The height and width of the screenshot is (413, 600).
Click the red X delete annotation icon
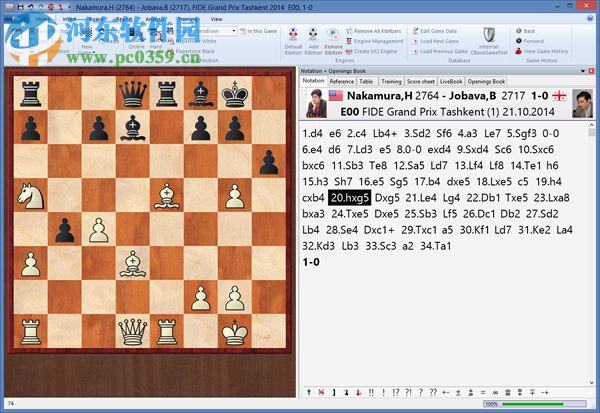[321, 392]
